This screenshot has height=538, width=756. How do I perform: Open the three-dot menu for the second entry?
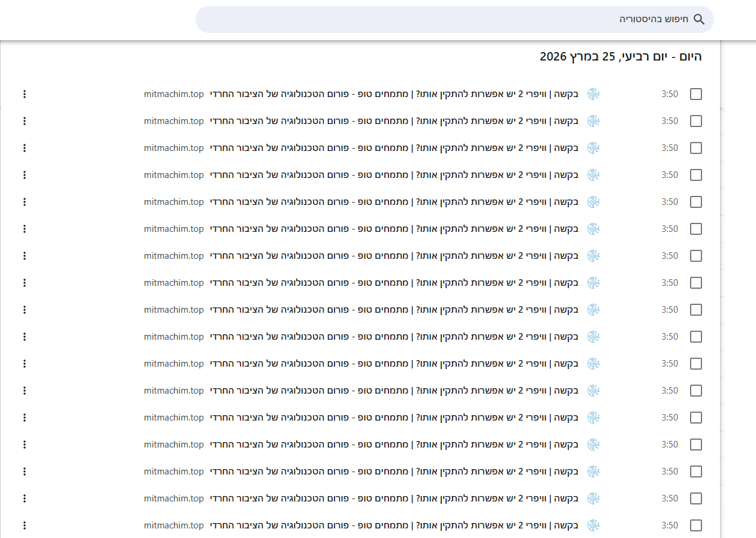[25, 121]
